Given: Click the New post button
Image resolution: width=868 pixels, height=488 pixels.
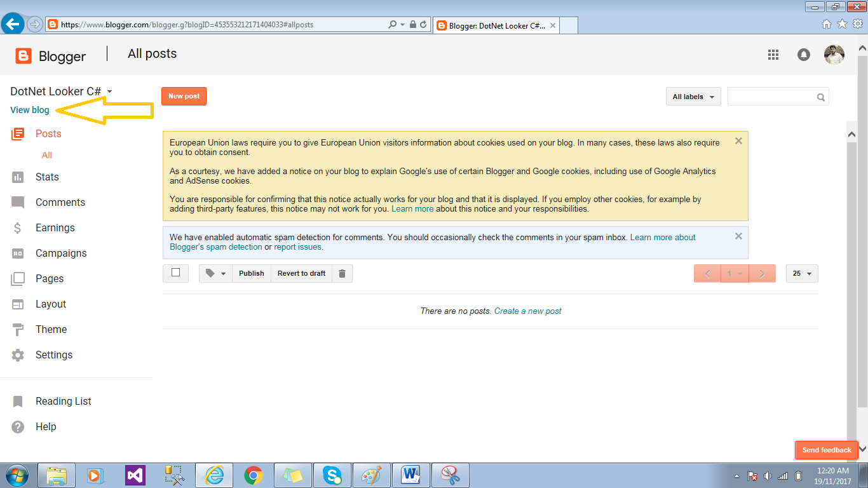Looking at the screenshot, I should pos(184,97).
